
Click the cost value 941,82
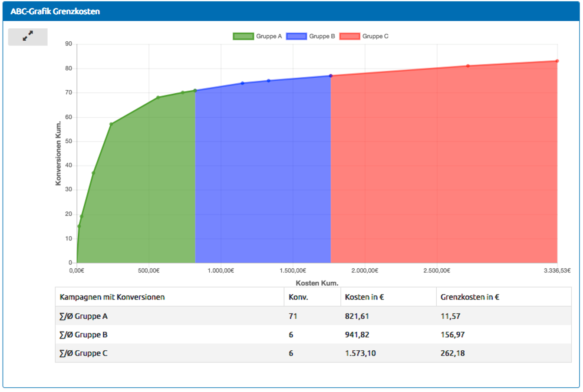tap(357, 335)
